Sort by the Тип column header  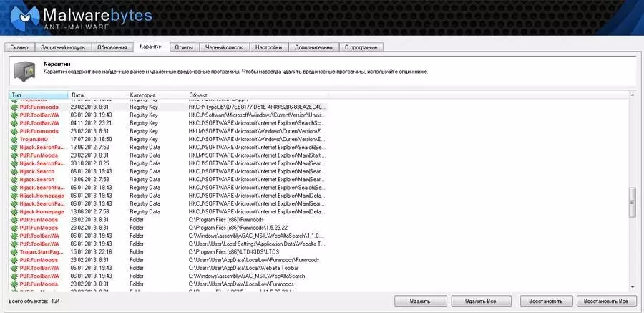[x=39, y=95]
